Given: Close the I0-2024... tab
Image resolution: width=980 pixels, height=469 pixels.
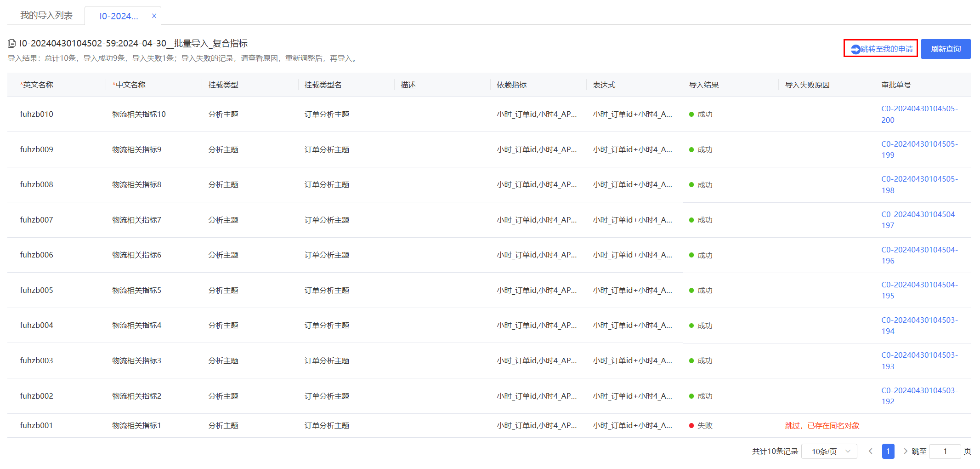Looking at the screenshot, I should click(x=154, y=16).
